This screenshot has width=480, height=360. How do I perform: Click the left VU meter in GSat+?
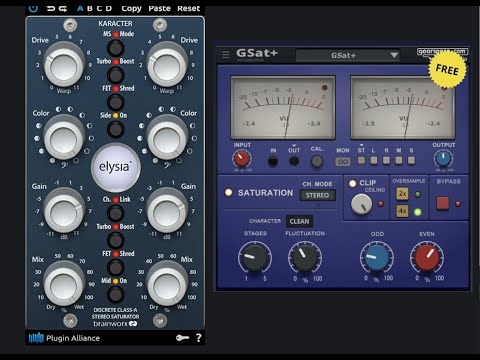tap(283, 107)
